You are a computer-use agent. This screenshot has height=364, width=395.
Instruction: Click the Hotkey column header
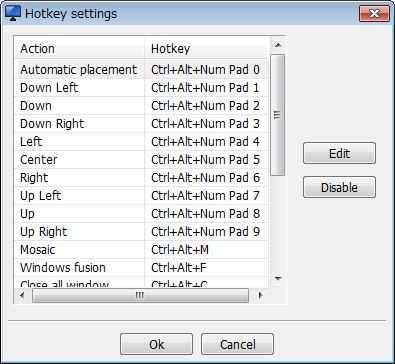[x=206, y=48]
